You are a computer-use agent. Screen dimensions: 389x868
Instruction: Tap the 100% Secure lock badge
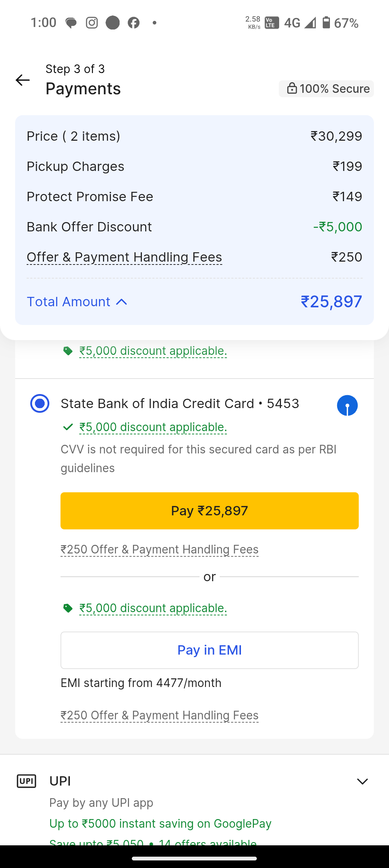(x=326, y=89)
